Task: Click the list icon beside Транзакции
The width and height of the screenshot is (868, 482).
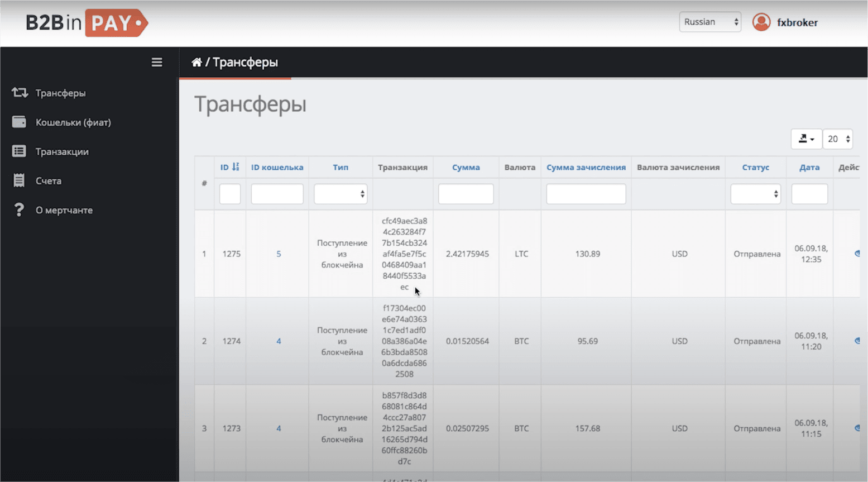Action: coord(19,151)
